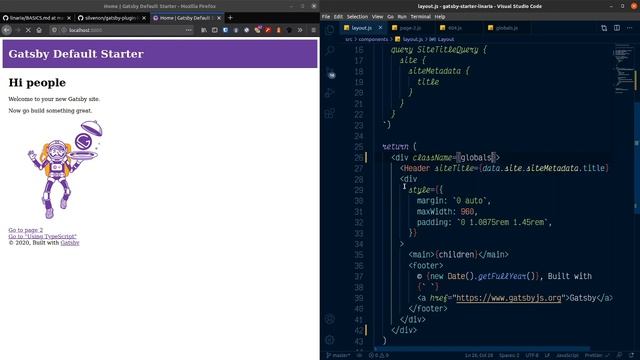Image resolution: width=640 pixels, height=360 pixels.
Task: Open the Go menu in VS Code
Action: (x=390, y=17)
